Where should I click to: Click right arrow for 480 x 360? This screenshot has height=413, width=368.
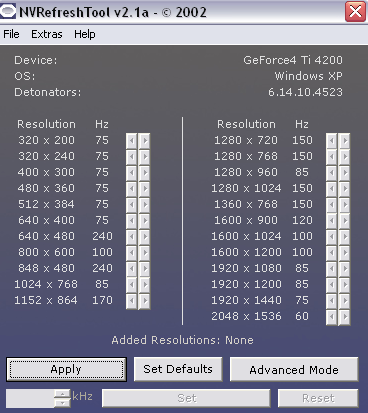tap(144, 189)
